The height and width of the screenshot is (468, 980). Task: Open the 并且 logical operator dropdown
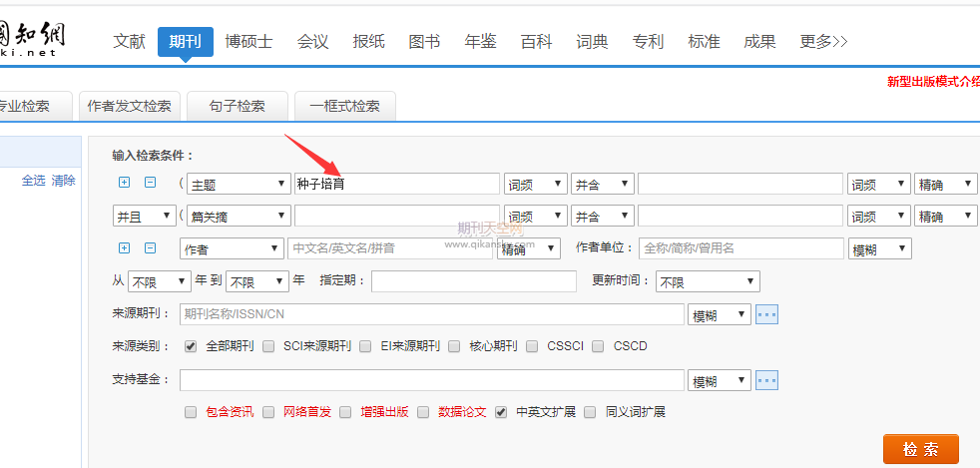[x=139, y=216]
